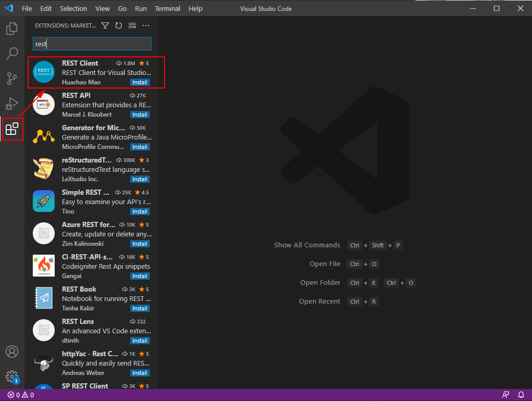Install the Azure REST extension
The width and height of the screenshot is (532, 401).
[x=140, y=243]
